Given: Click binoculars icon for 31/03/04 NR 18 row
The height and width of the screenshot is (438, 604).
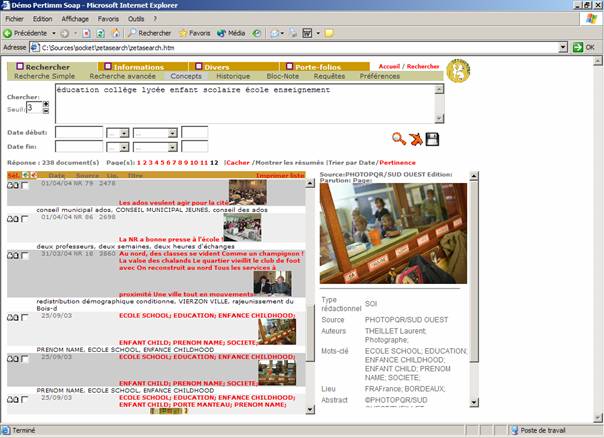Looking at the screenshot, I should point(13,256).
